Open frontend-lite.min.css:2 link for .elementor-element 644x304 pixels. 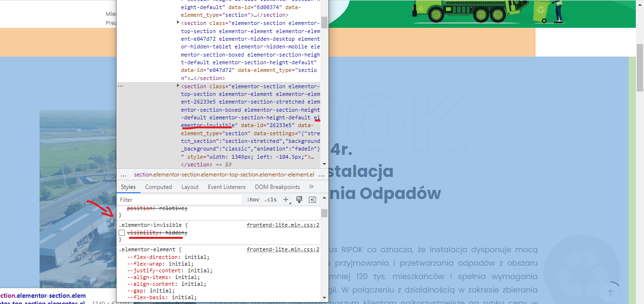coord(283,249)
